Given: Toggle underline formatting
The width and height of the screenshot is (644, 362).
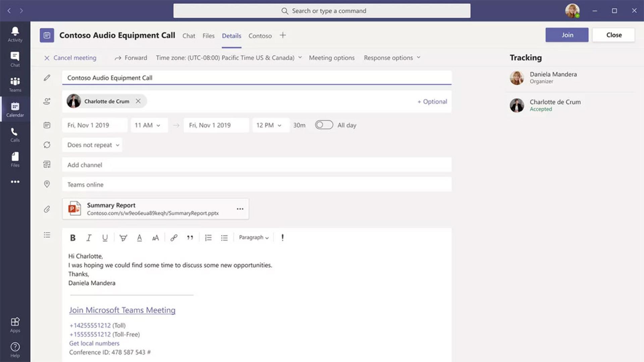Looking at the screenshot, I should 105,238.
